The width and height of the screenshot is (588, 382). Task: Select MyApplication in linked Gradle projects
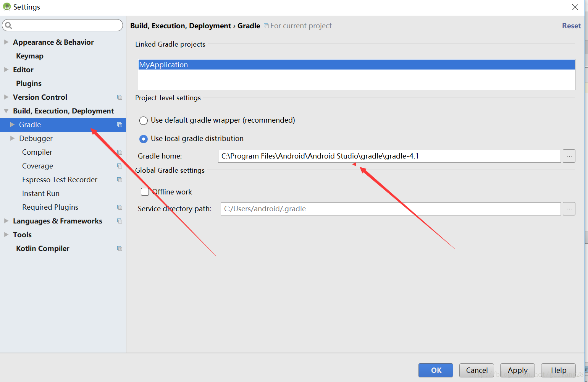(x=357, y=65)
